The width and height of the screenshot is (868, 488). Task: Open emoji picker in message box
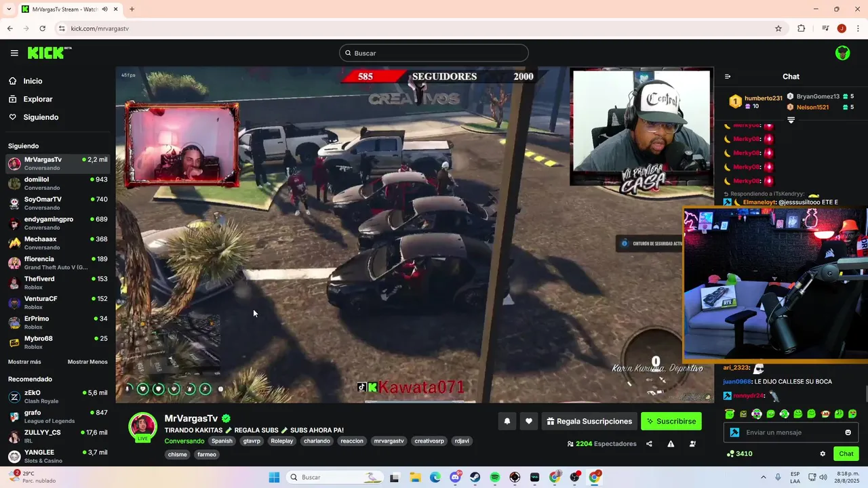(848, 432)
